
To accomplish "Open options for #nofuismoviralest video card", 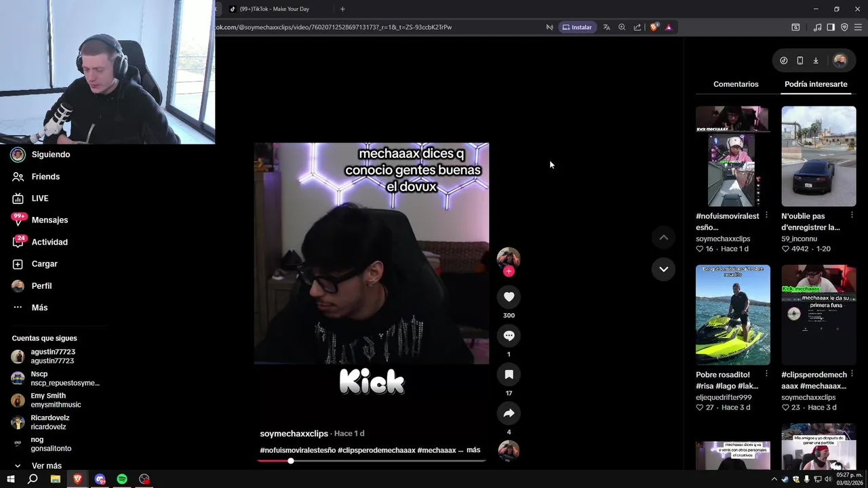I will coord(766,216).
